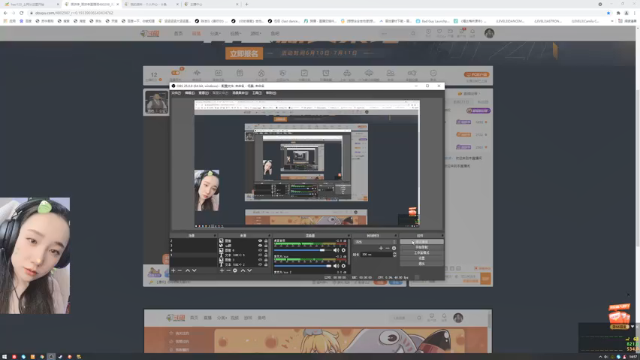
Task: Click the 设置 button in the OBS controls panel
Action: tap(422, 258)
